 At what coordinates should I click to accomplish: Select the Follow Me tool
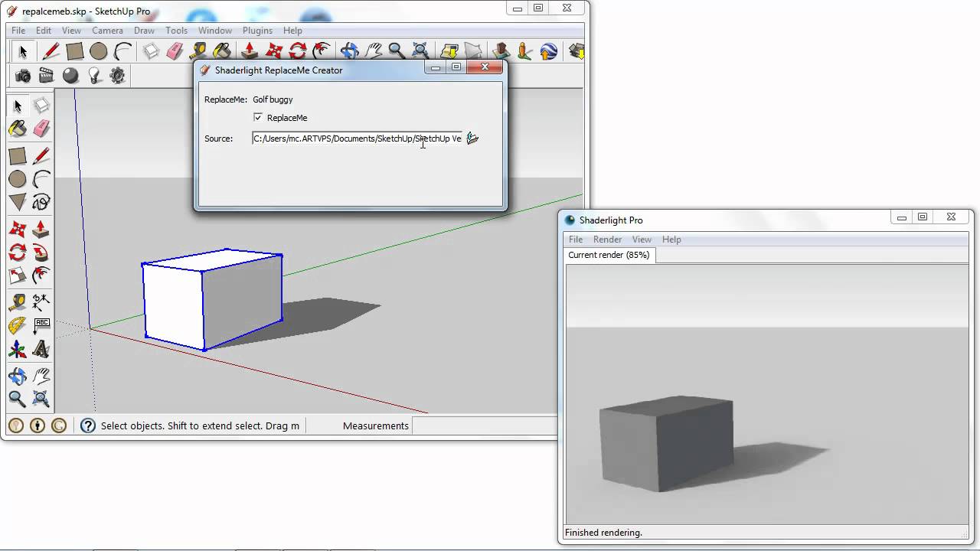[x=41, y=253]
